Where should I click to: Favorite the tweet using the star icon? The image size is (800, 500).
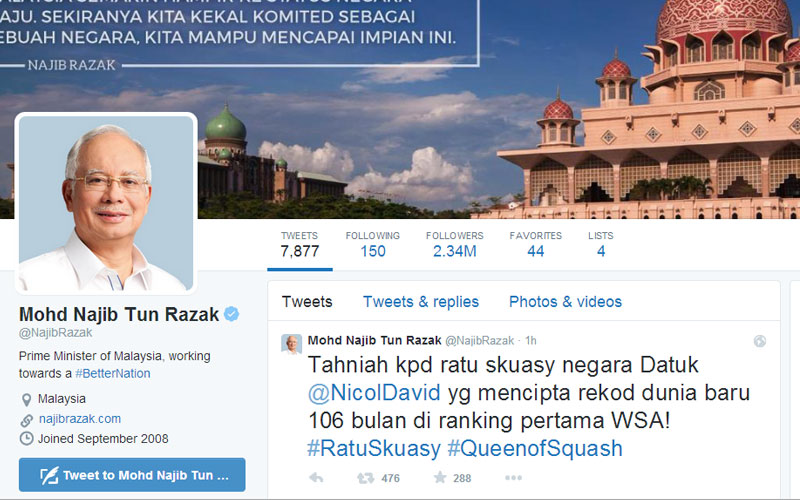click(x=440, y=478)
